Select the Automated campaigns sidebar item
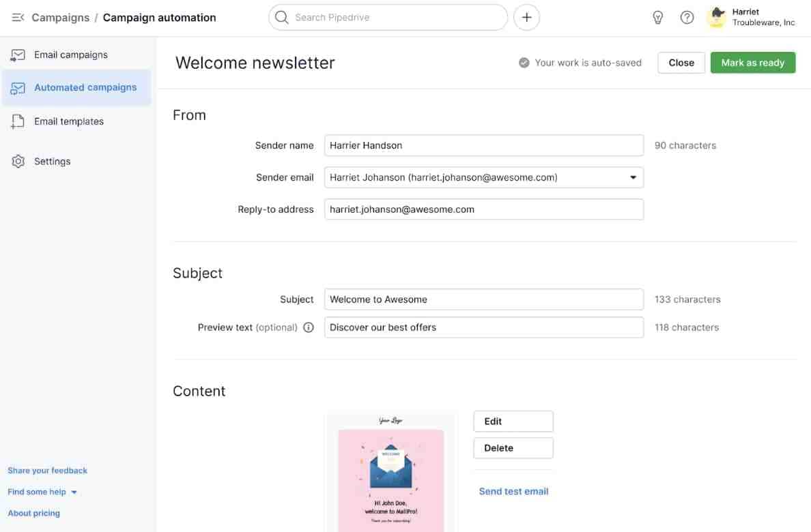811x532 pixels. click(85, 87)
